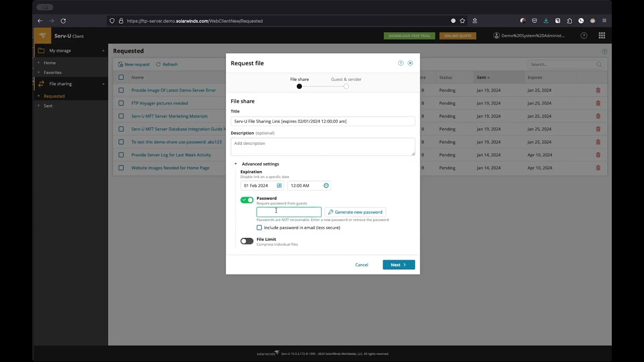Open Home in the sidebar
This screenshot has height=362, width=644.
pos(49,63)
